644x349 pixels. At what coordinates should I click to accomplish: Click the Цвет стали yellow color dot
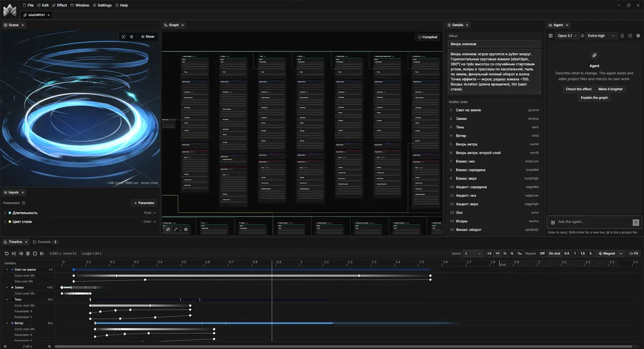click(x=10, y=221)
